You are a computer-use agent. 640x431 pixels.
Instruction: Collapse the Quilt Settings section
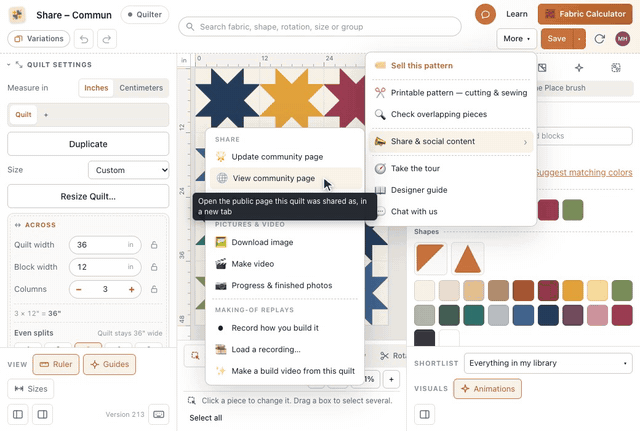coord(9,64)
